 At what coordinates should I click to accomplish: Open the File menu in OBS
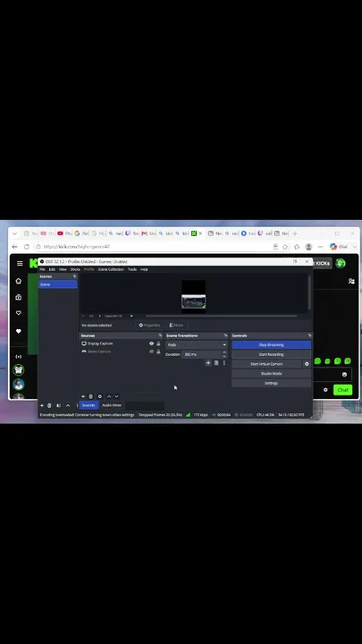coord(42,269)
